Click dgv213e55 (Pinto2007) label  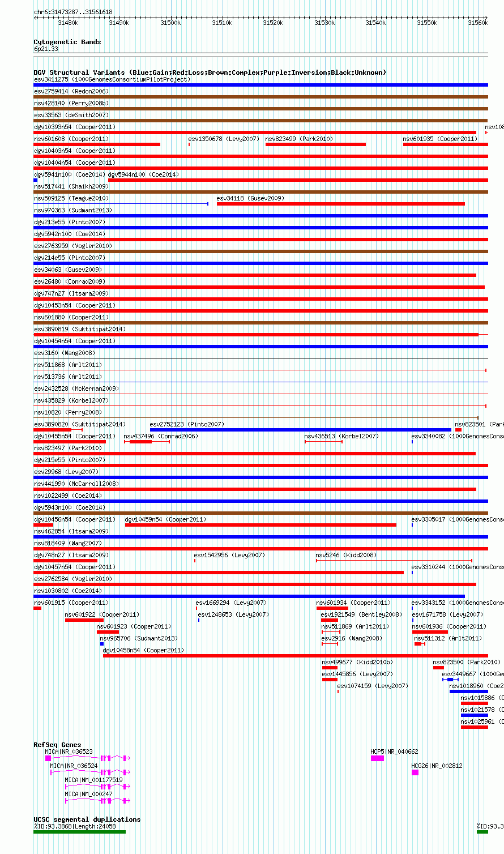coord(70,222)
